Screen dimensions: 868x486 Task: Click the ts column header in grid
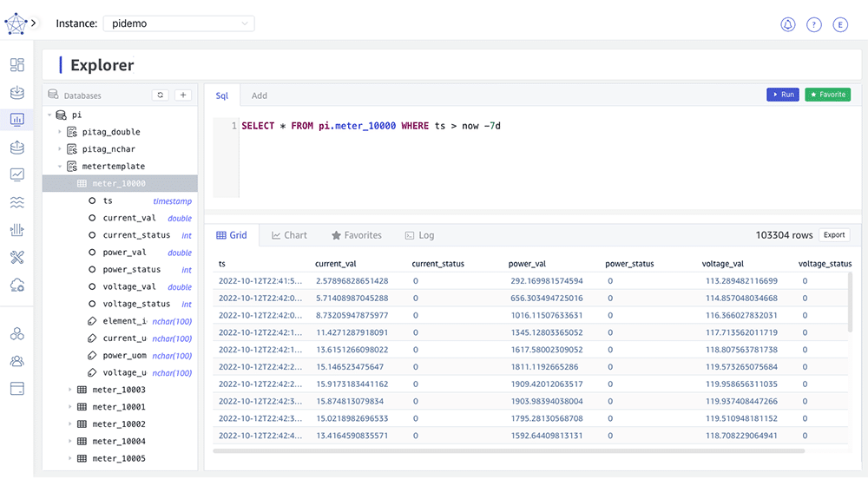(x=222, y=264)
